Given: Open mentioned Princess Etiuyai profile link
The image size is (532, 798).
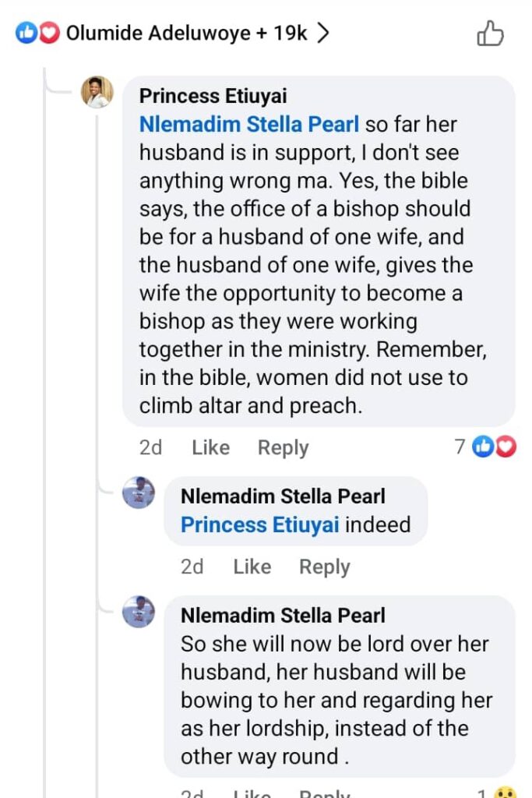Looking at the screenshot, I should [259, 524].
